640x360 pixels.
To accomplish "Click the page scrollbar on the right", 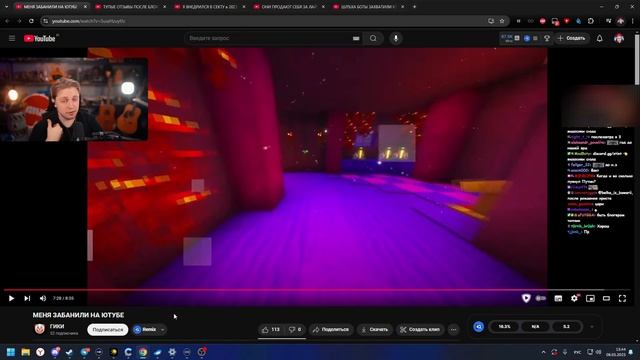I will pyautogui.click(x=637, y=59).
